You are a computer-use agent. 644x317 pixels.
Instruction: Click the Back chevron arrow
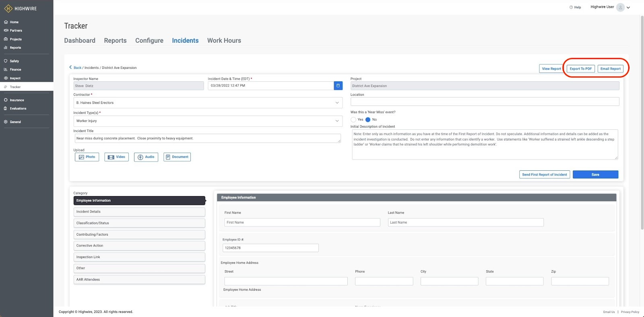[70, 67]
